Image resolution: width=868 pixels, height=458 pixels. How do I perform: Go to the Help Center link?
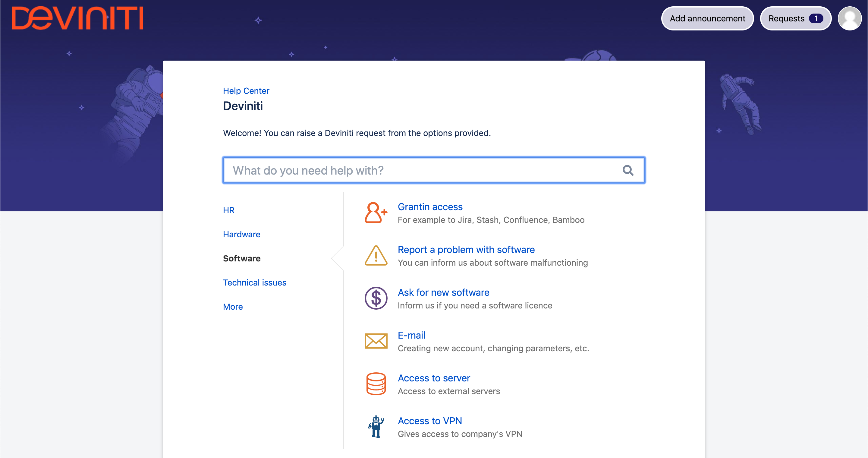246,91
